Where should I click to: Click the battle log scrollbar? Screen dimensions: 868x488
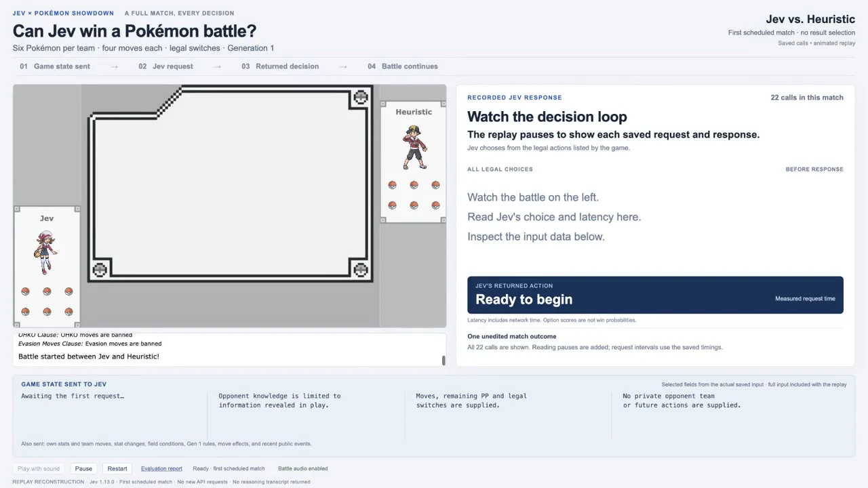coord(443,361)
